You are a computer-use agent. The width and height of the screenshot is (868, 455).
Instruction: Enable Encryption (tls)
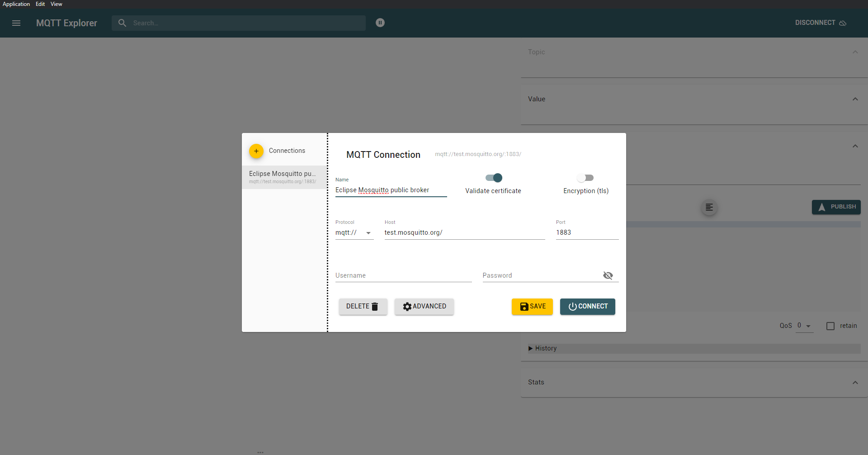pos(585,178)
